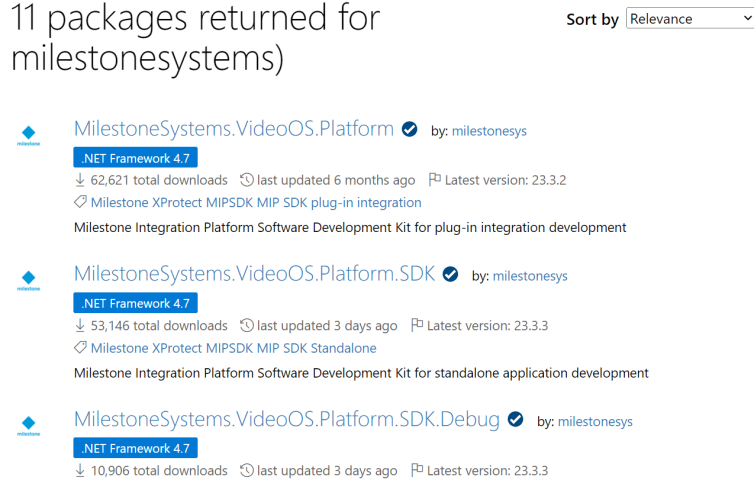Click milestonesys author link on first package
This screenshot has width=754, height=480.
click(489, 131)
